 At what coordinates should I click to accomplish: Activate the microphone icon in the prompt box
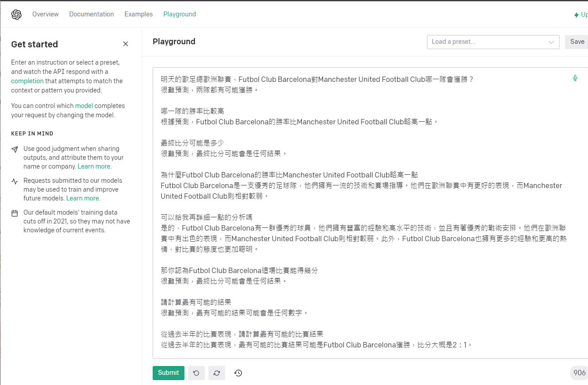[575, 78]
